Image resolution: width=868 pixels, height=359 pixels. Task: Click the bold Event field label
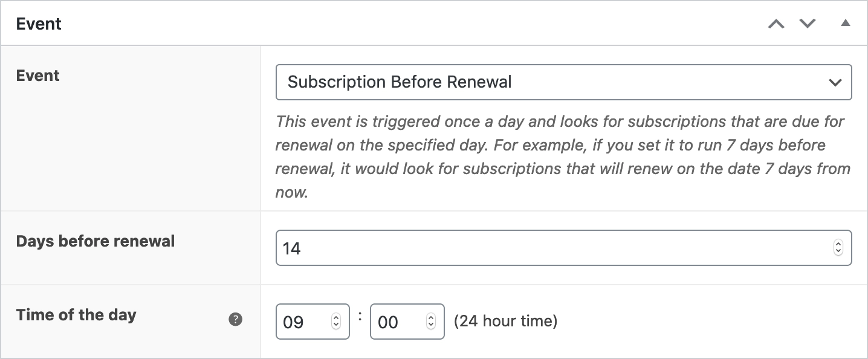(38, 76)
